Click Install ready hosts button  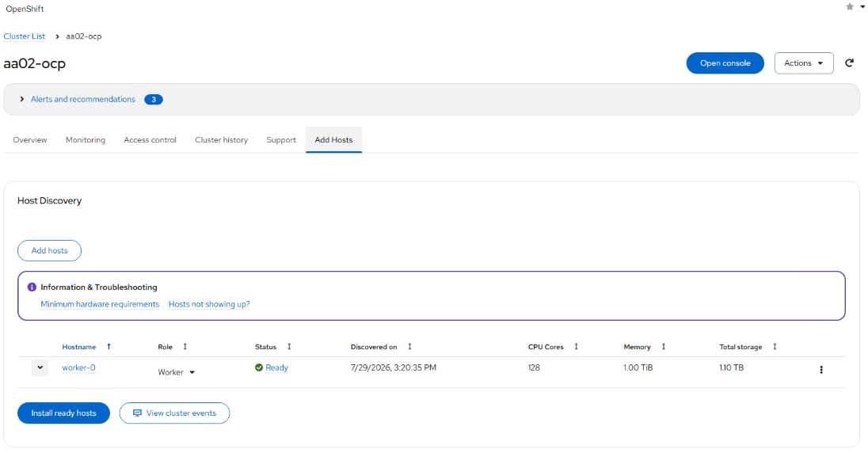tap(63, 413)
